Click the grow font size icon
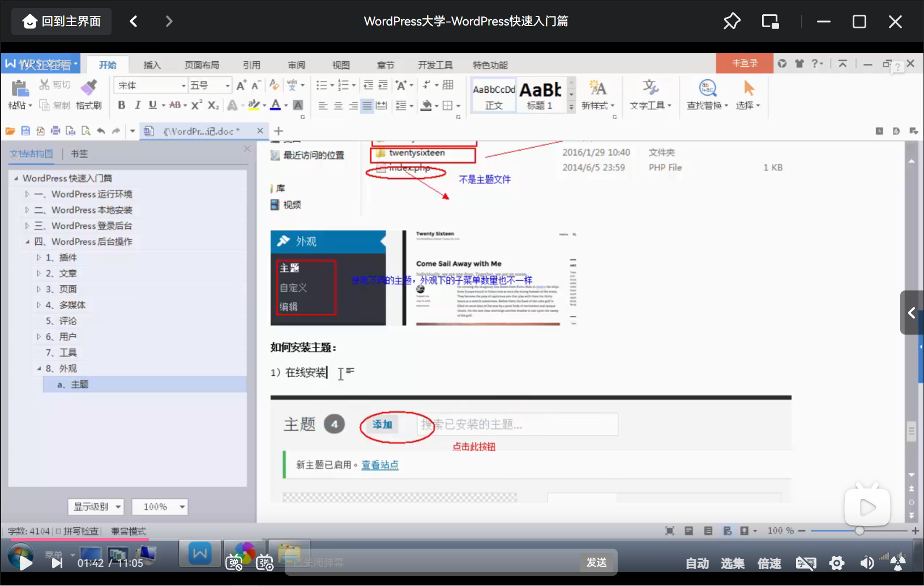This screenshot has width=924, height=586. pos(241,85)
